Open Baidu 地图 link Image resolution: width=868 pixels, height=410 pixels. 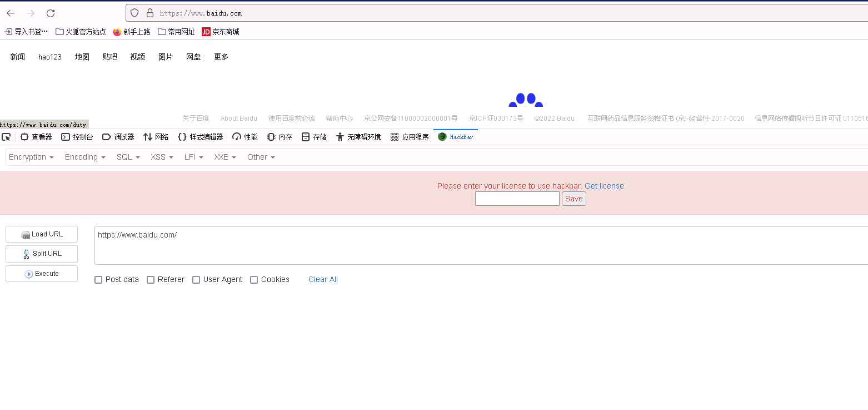tap(82, 57)
